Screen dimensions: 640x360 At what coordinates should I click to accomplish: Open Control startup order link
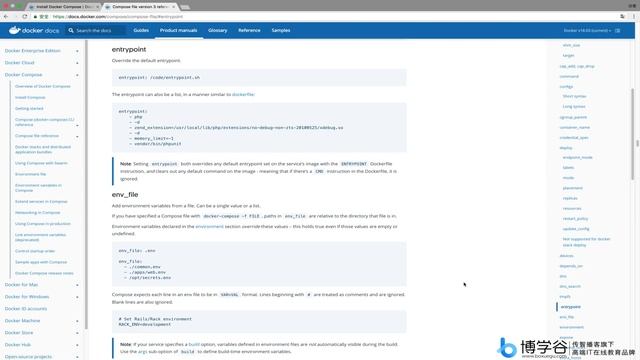[x=35, y=251]
